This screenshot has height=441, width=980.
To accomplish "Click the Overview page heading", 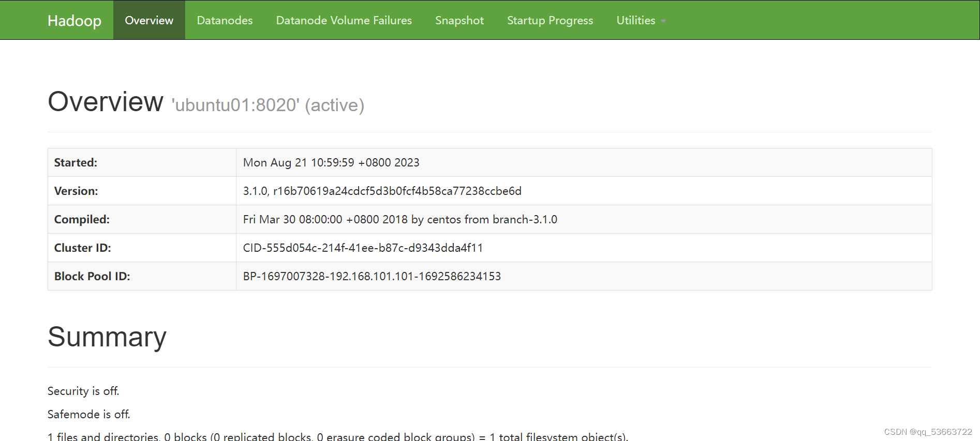I will (106, 101).
